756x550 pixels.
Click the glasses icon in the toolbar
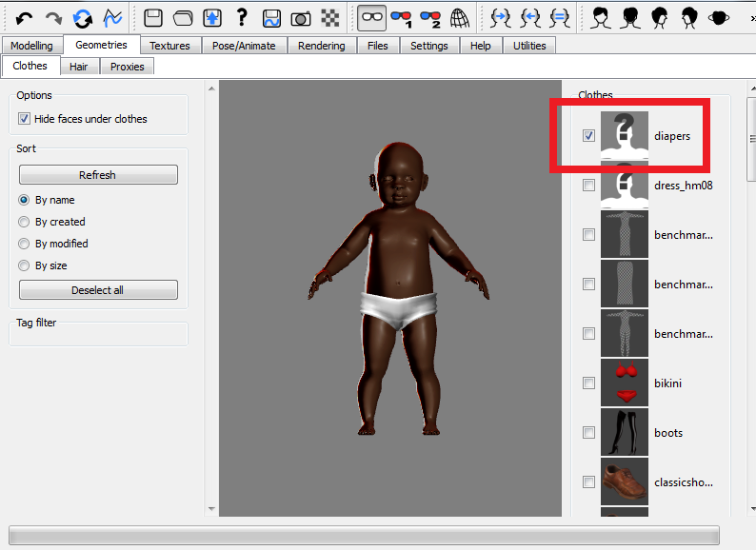[x=371, y=18]
